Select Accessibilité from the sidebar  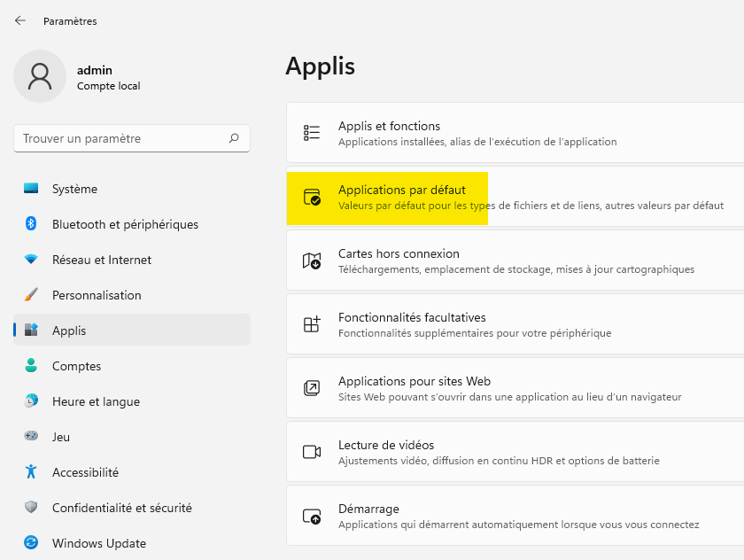coord(85,472)
